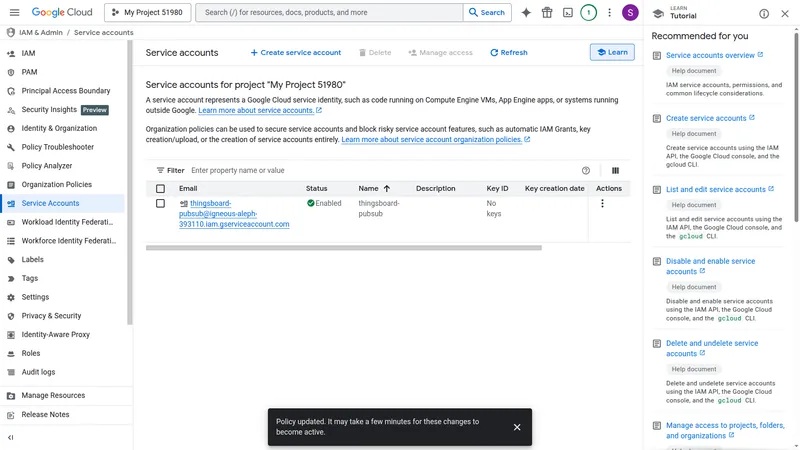Close the Tutorial panel
The image size is (800, 450).
click(785, 14)
